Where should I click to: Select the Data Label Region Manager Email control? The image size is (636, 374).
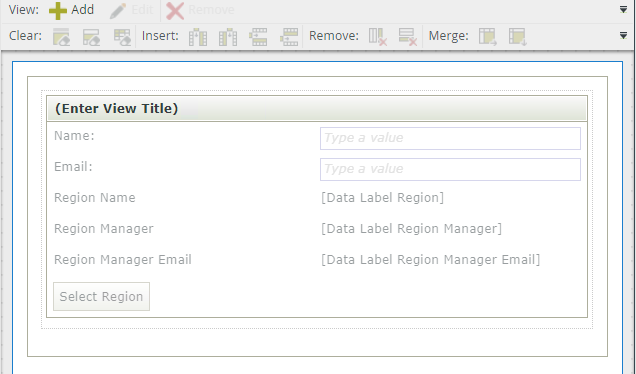pos(430,260)
